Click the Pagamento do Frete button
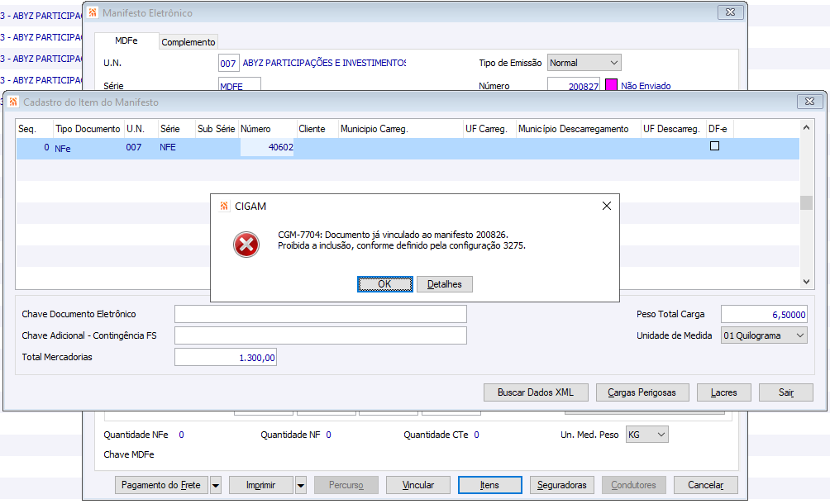This screenshot has width=830, height=504. point(161,485)
